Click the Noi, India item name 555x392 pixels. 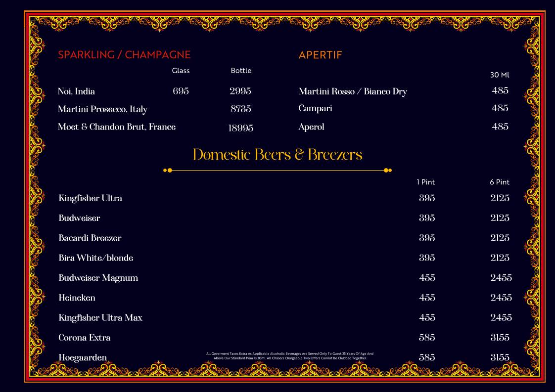tap(77, 91)
